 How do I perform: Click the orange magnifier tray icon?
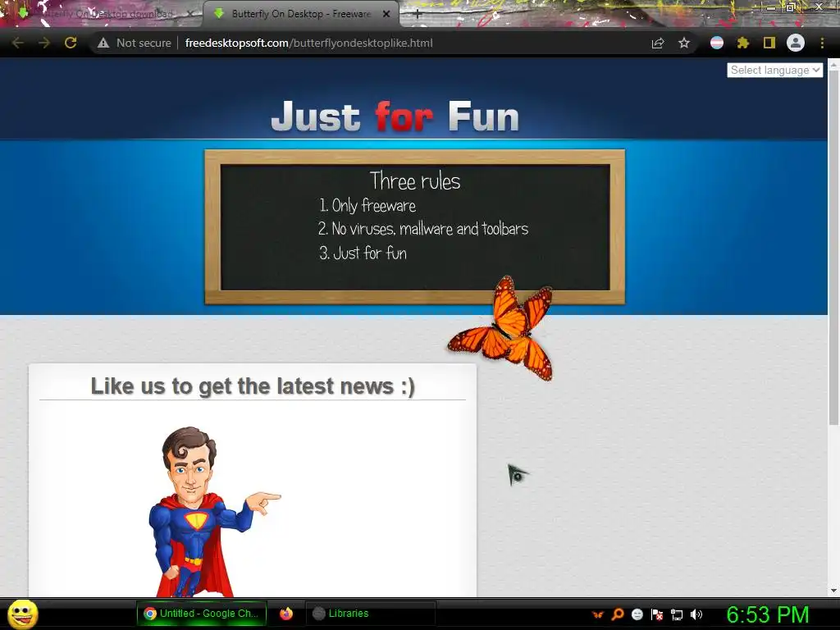coord(618,614)
